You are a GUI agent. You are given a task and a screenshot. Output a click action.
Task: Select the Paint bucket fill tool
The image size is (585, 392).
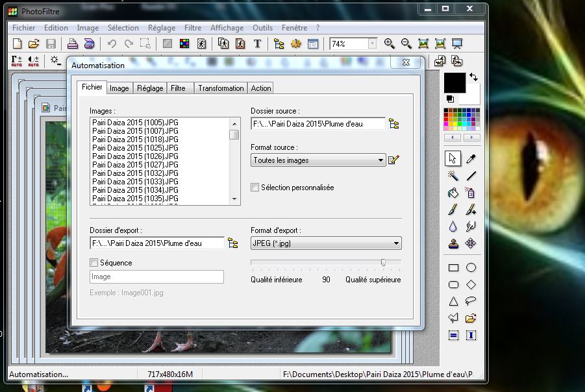tap(453, 193)
